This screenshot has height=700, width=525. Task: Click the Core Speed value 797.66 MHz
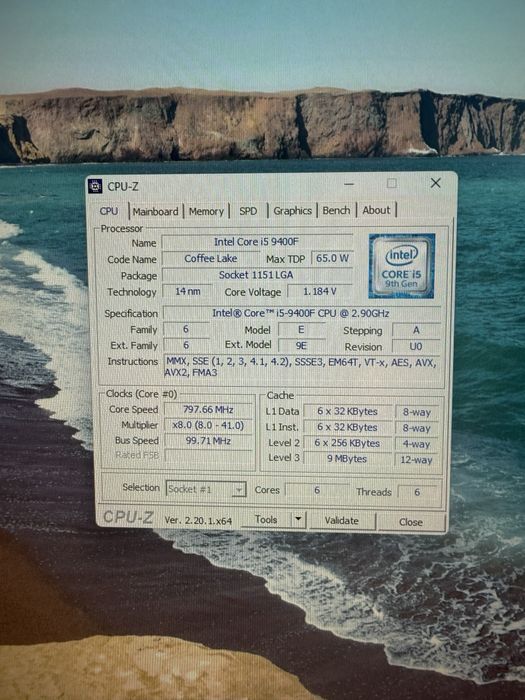(208, 409)
